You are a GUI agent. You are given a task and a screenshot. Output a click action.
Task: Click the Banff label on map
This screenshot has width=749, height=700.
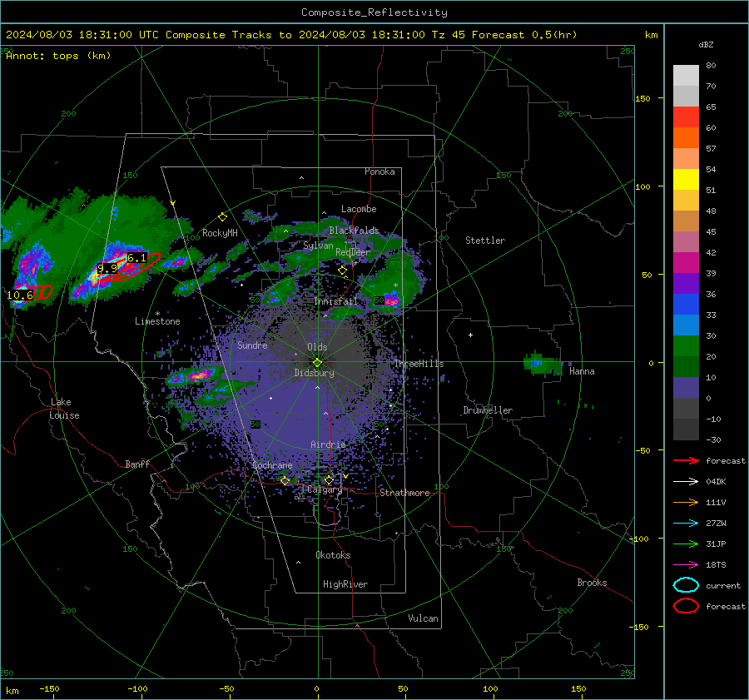pos(137,464)
